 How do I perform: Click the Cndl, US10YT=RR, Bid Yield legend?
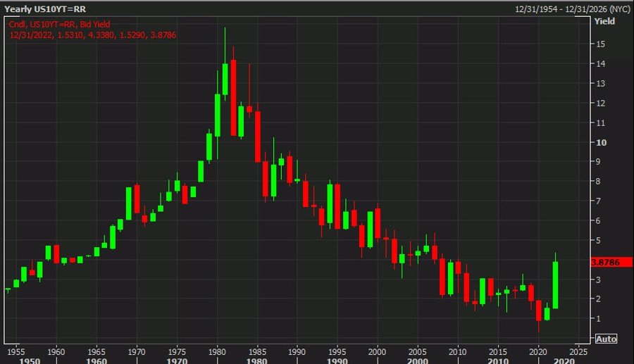60,25
